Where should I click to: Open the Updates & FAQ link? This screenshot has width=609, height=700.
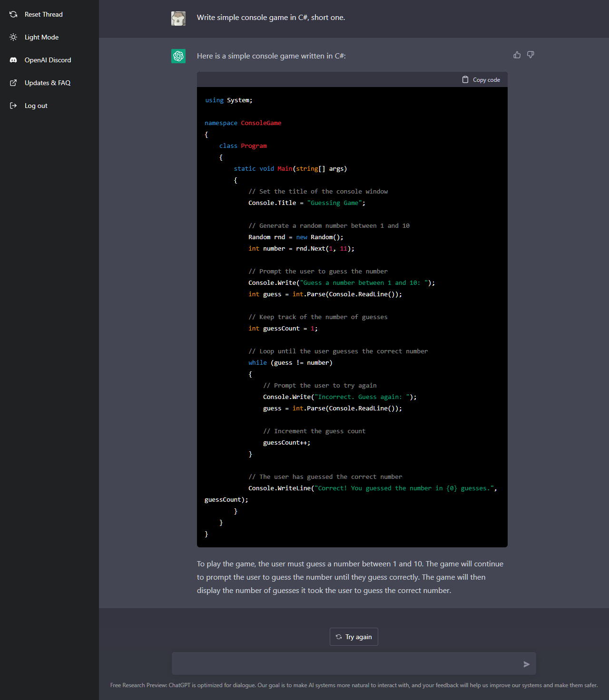click(47, 83)
